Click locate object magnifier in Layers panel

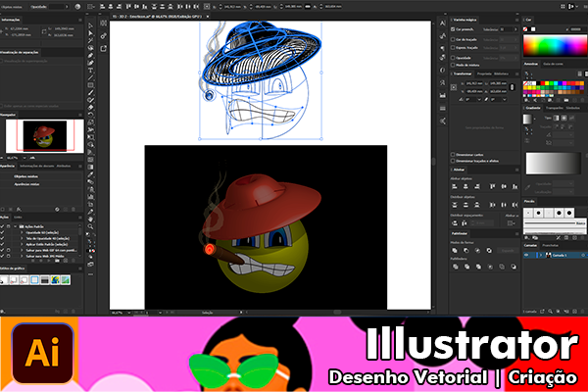click(x=550, y=312)
